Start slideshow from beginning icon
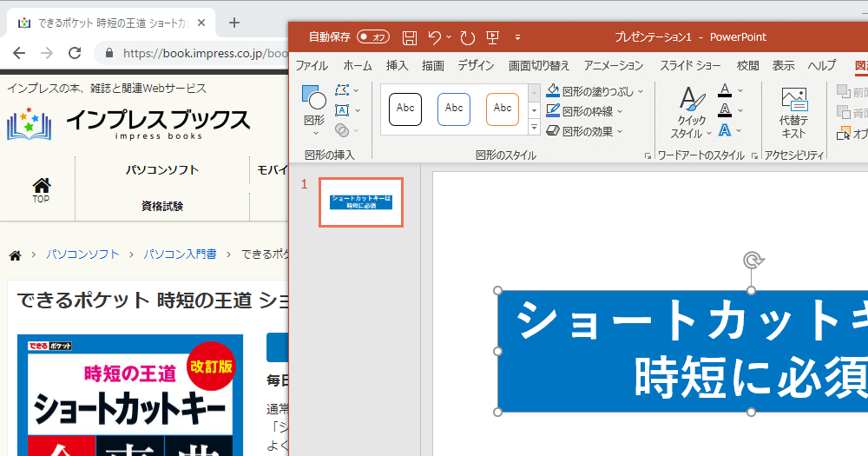 point(492,37)
